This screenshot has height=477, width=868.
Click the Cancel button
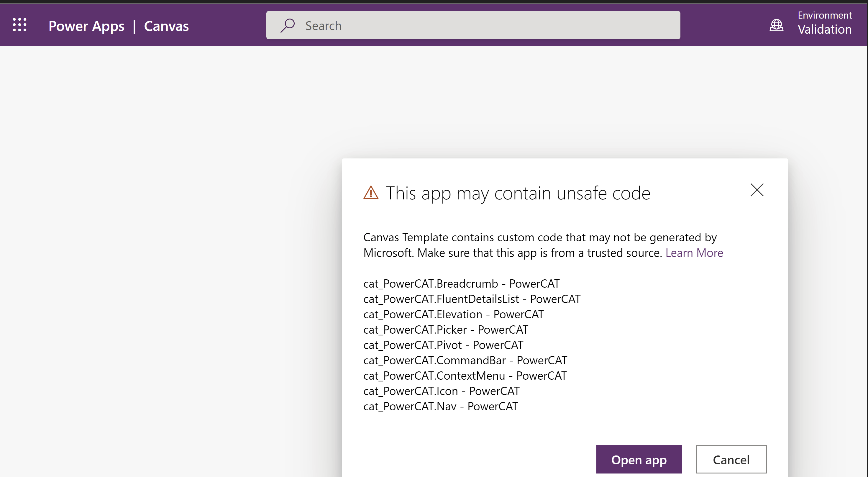pyautogui.click(x=731, y=460)
